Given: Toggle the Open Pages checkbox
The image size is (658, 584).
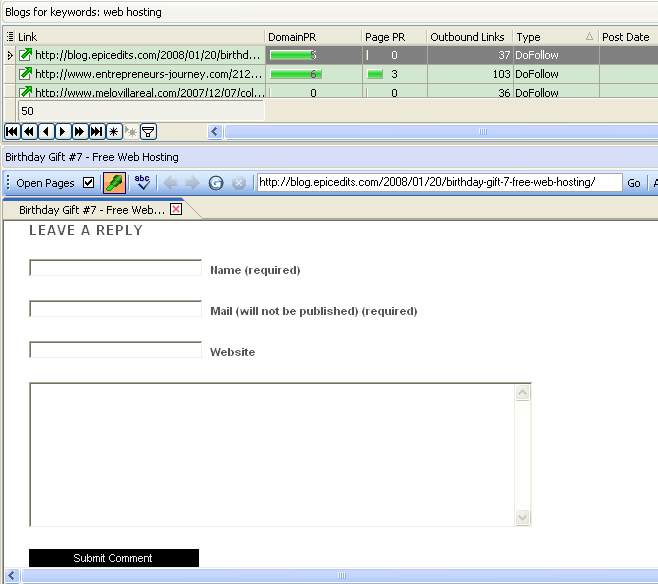Looking at the screenshot, I should coord(88,183).
